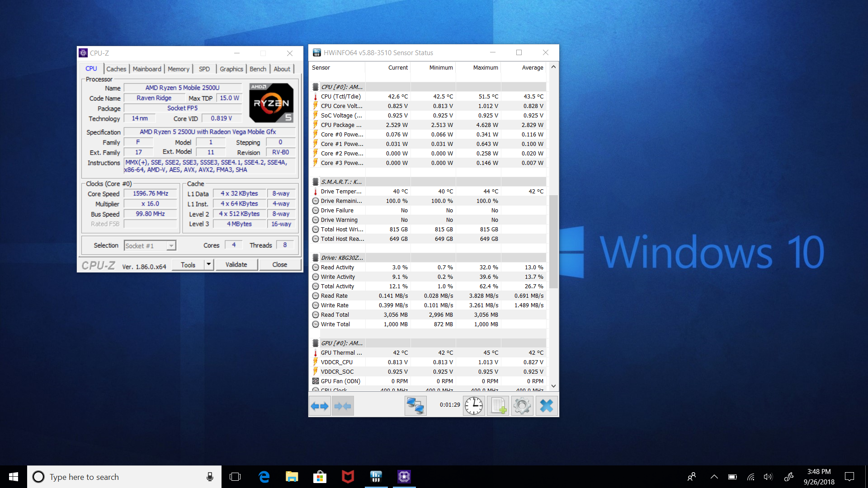The image size is (868, 488).
Task: Switch to the Mainboard tab
Action: click(x=147, y=69)
